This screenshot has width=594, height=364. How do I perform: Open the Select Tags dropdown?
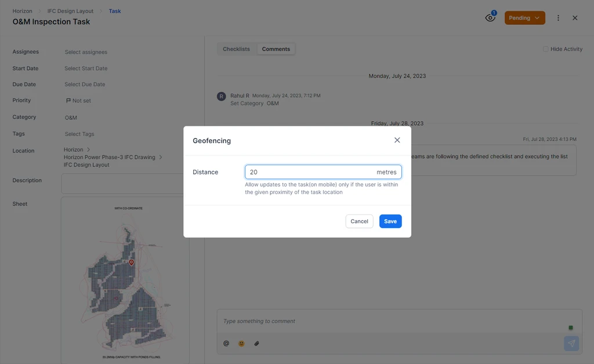click(x=79, y=134)
